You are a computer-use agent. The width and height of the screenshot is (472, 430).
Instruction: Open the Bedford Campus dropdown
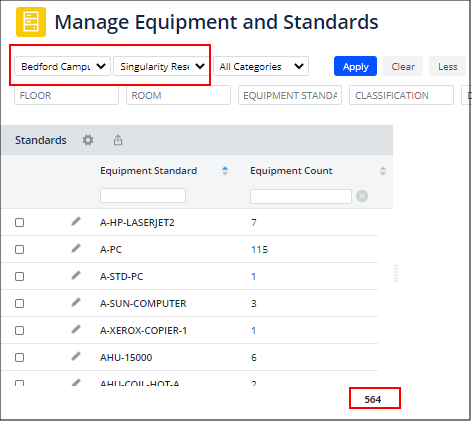click(x=62, y=66)
